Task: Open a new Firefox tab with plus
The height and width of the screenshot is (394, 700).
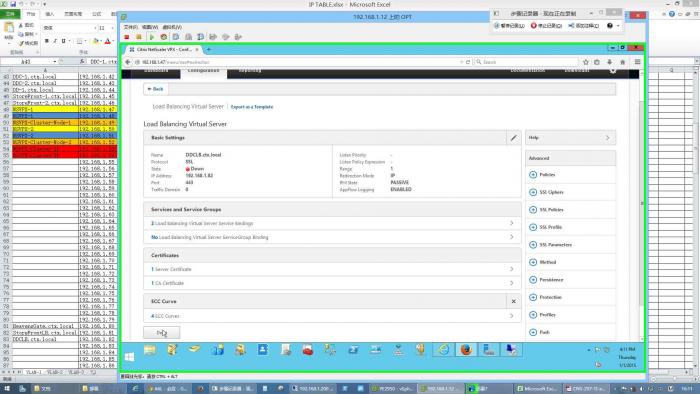Action: click(208, 50)
